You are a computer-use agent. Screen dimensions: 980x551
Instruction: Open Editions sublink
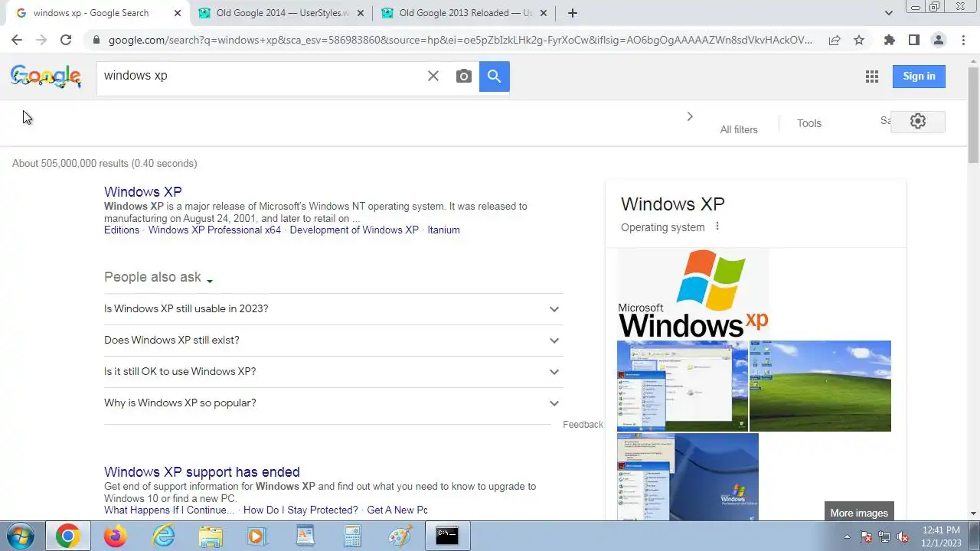(x=122, y=230)
